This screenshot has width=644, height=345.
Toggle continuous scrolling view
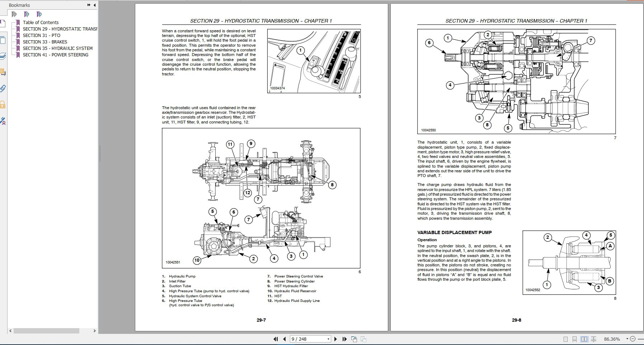[x=575, y=339]
